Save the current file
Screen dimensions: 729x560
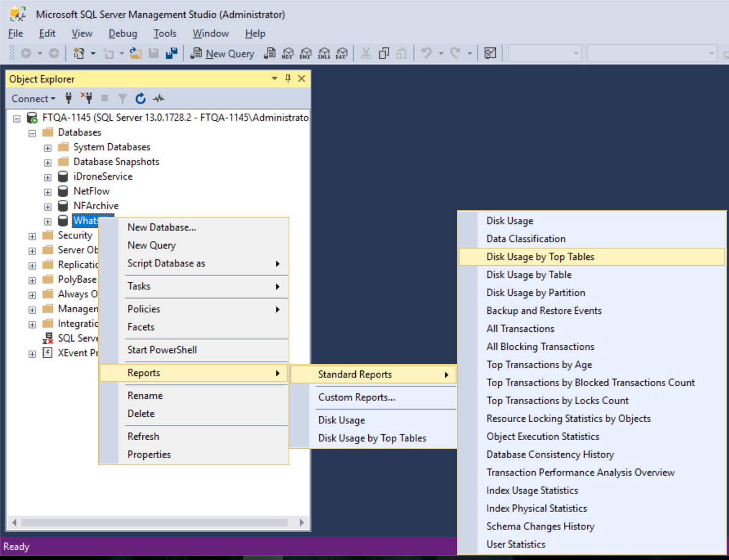click(x=155, y=53)
